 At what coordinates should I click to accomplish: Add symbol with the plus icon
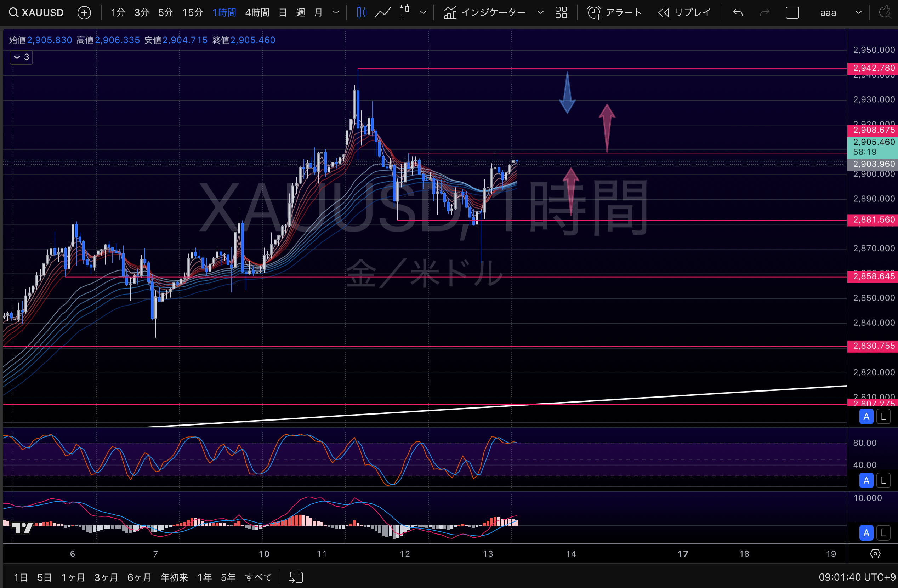(x=84, y=13)
